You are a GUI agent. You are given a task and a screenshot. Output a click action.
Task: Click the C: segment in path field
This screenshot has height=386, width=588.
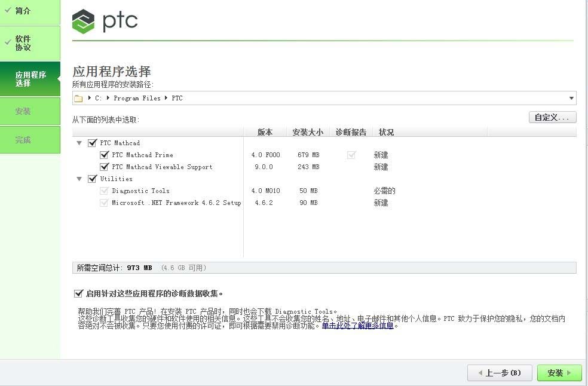click(98, 98)
